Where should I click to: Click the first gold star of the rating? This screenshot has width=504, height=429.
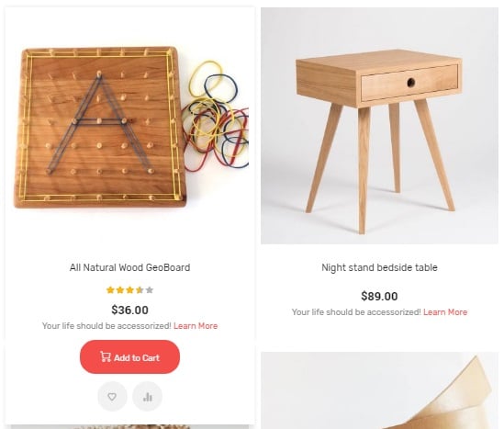(110, 290)
